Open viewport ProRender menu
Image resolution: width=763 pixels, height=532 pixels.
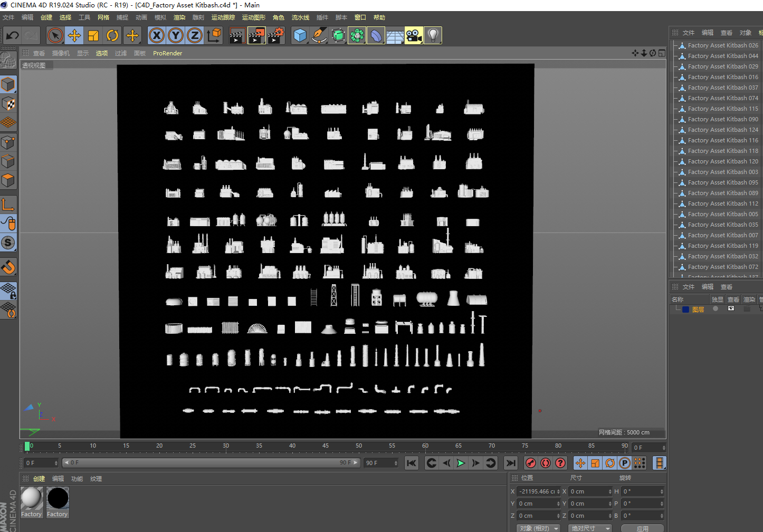point(167,53)
